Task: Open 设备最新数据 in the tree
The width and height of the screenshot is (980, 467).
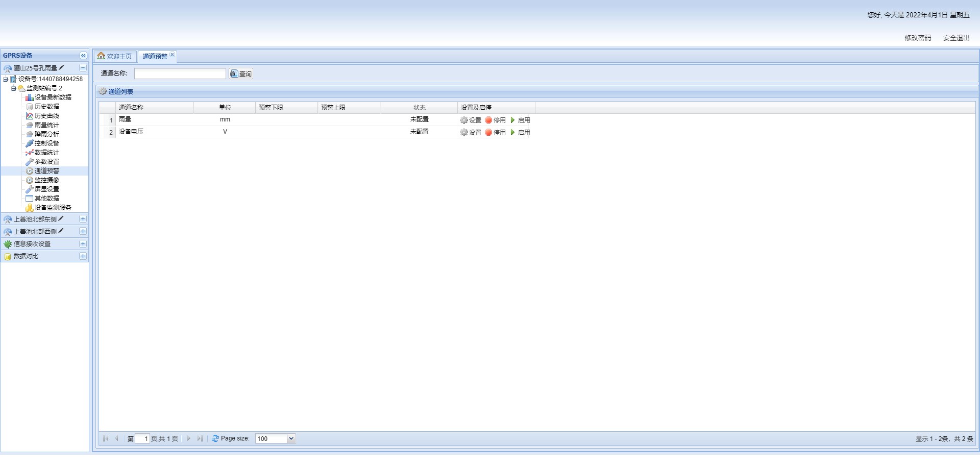Action: 53,97
